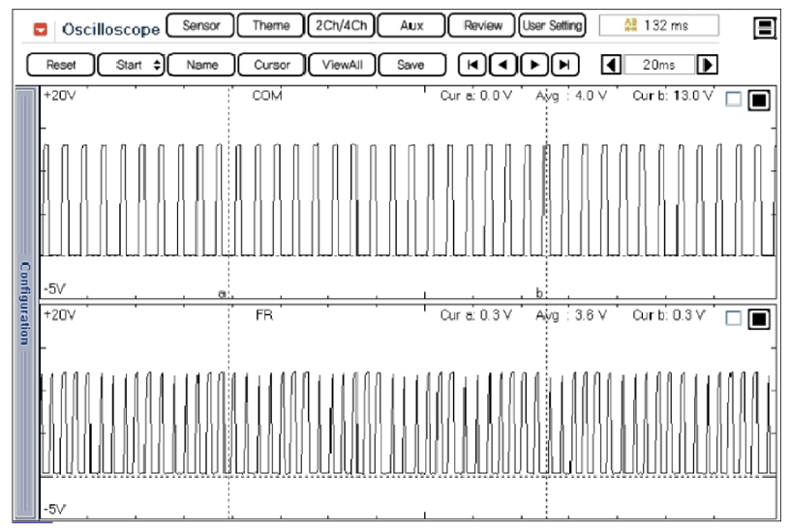Step back one waveform frame
Viewport: 790px width, 532px height.
(x=502, y=65)
